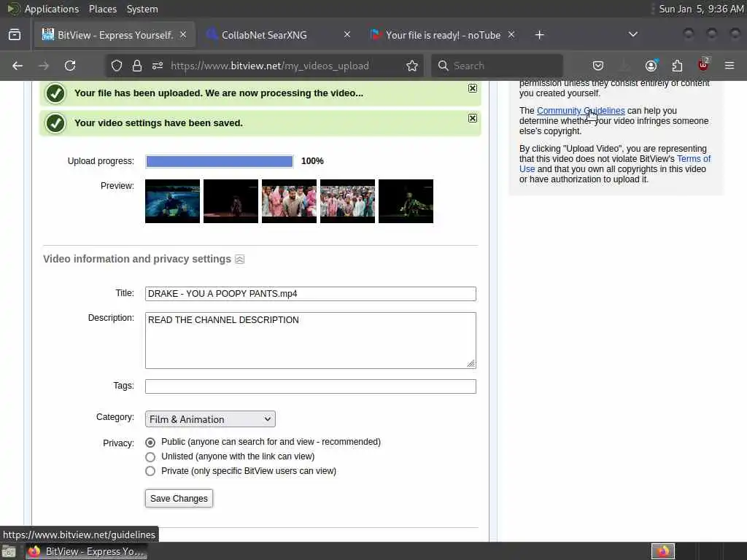747x560 pixels.
Task: Open the Firefox account icon
Action: tap(651, 66)
